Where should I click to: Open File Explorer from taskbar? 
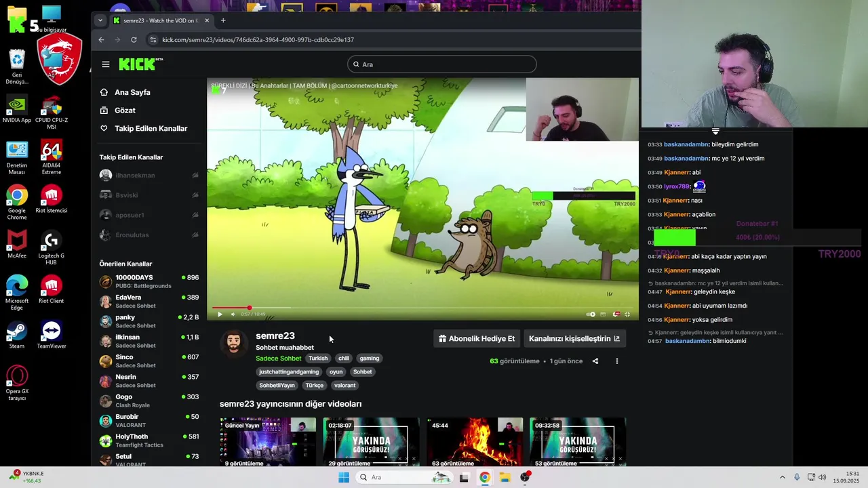point(505,477)
